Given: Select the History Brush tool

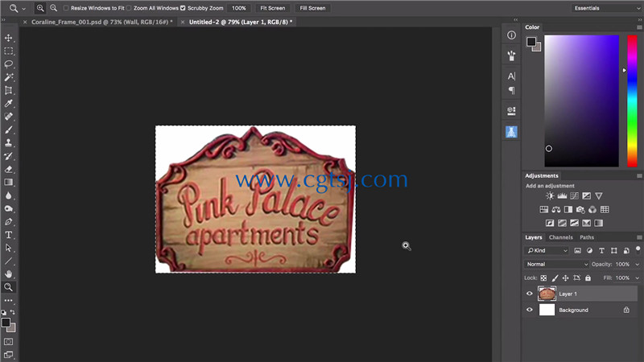Looking at the screenshot, I should 8,156.
